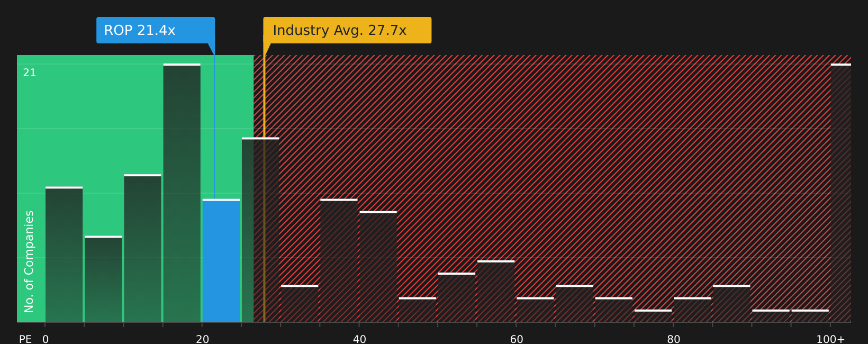Click the '80' x-axis tick label
868x344 pixels.
pos(674,339)
